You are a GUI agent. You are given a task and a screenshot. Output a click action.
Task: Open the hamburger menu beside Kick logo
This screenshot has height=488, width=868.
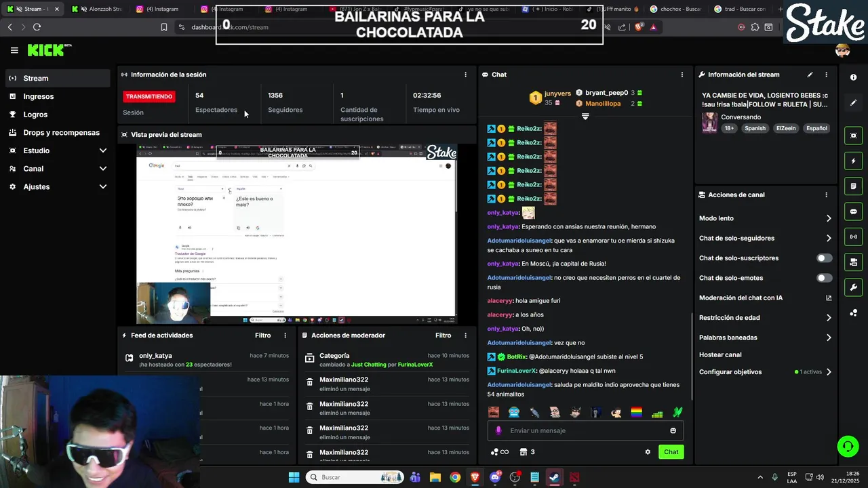point(14,50)
